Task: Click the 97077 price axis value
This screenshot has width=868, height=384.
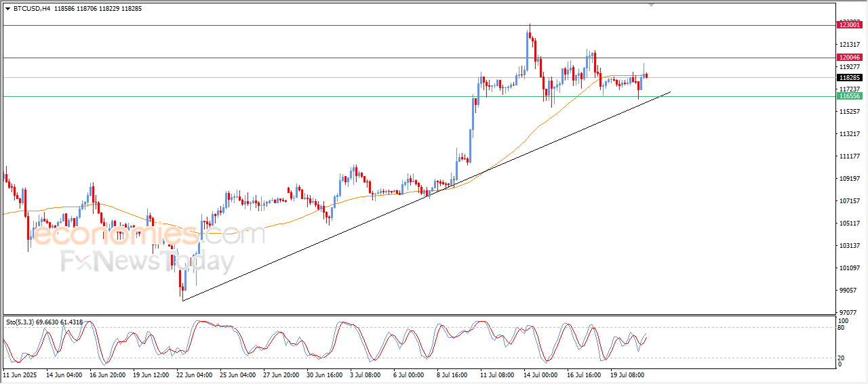Action: [848, 312]
